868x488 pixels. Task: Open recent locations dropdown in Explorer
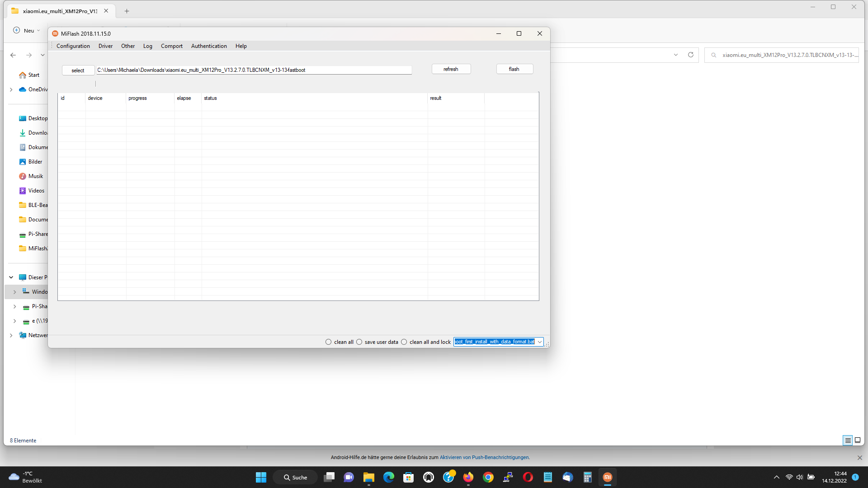tap(42, 55)
